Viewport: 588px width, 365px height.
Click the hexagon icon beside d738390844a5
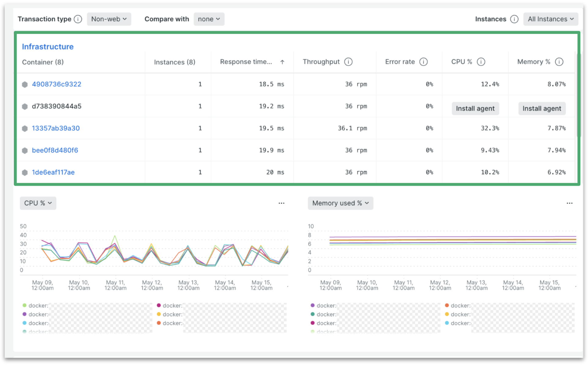25,106
